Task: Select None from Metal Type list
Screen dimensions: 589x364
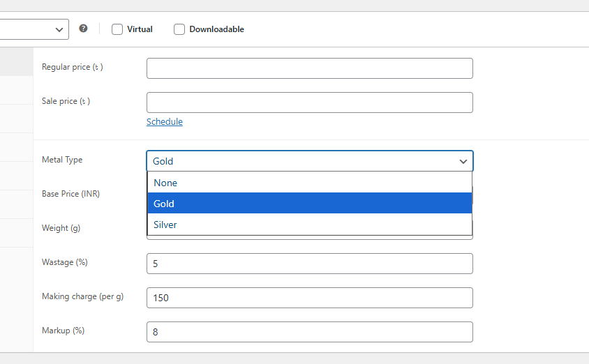Action: point(309,183)
